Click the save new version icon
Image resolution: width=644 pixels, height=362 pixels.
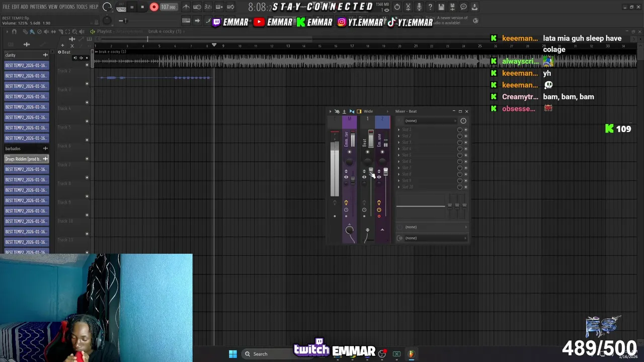pos(452,7)
